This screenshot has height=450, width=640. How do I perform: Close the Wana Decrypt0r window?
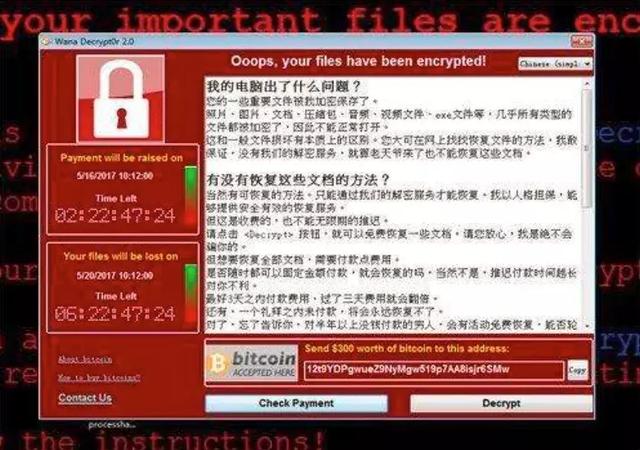[x=582, y=41]
